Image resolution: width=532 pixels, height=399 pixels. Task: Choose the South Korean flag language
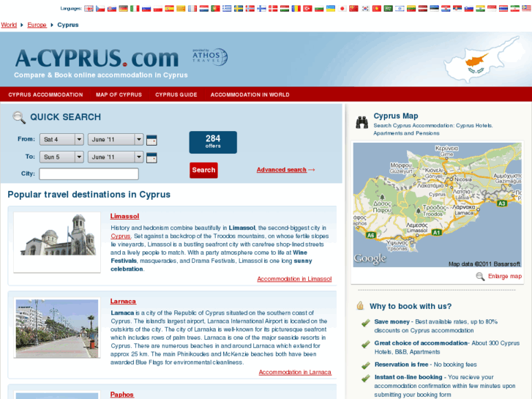click(x=365, y=9)
